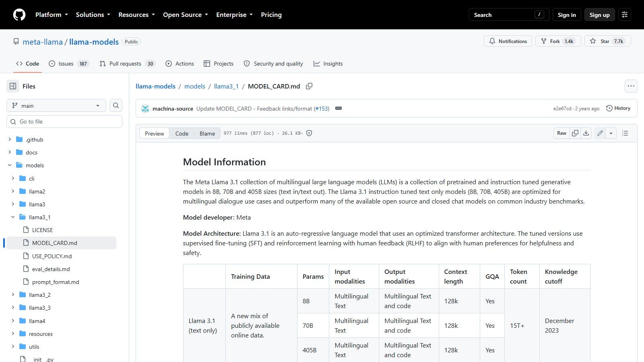
Task: Open the edit options dropdown arrow
Action: coord(611,133)
